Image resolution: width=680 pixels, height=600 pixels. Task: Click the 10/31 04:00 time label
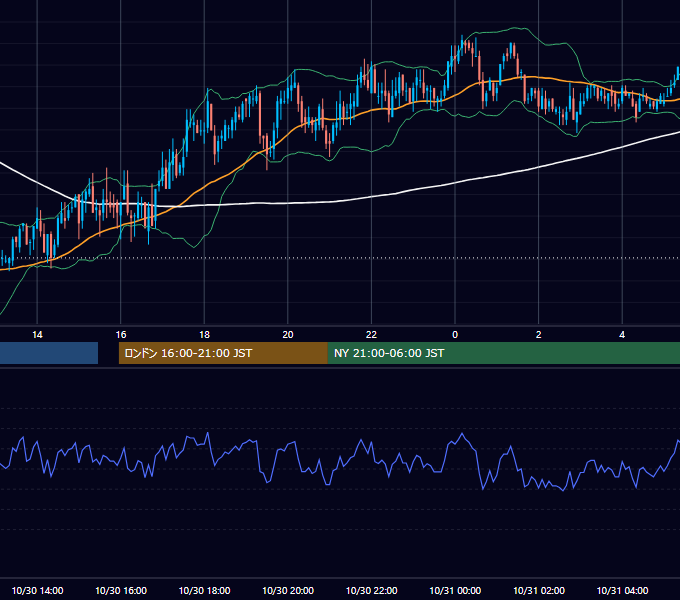(622, 590)
